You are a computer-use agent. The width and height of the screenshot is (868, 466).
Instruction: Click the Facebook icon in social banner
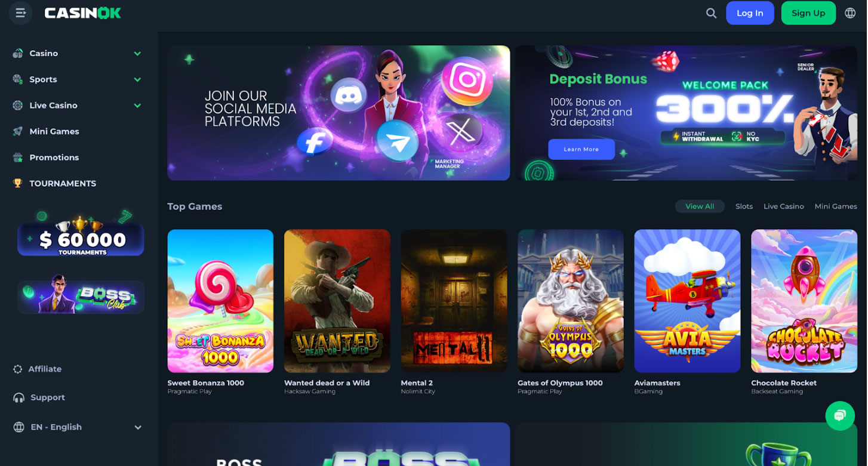pos(315,142)
